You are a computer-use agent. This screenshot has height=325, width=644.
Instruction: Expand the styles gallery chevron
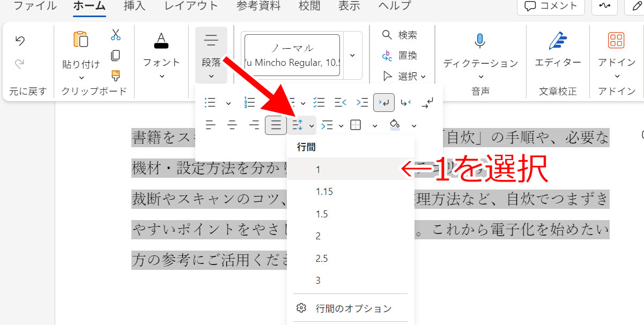(x=352, y=55)
